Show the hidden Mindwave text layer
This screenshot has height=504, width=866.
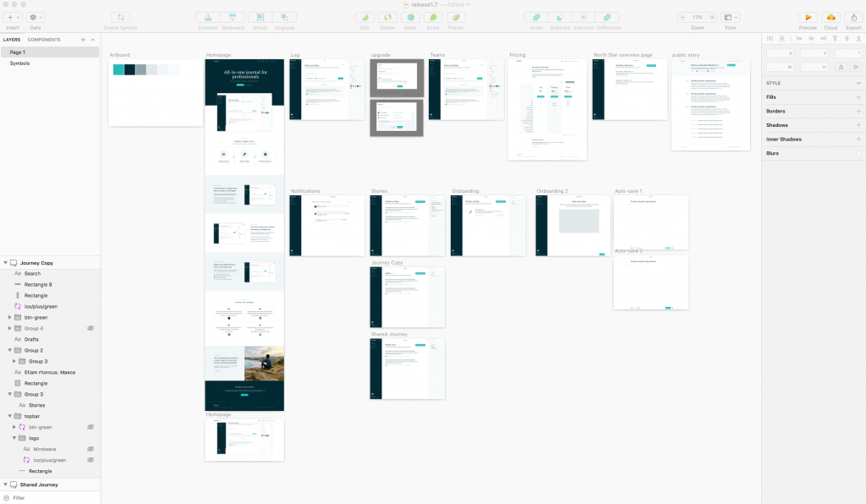[90, 447]
